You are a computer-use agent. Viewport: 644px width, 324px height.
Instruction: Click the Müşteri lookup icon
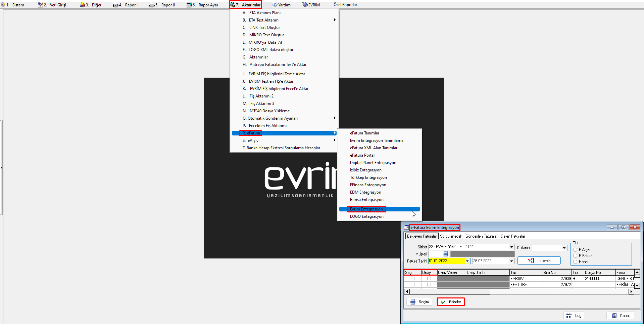tap(446, 254)
